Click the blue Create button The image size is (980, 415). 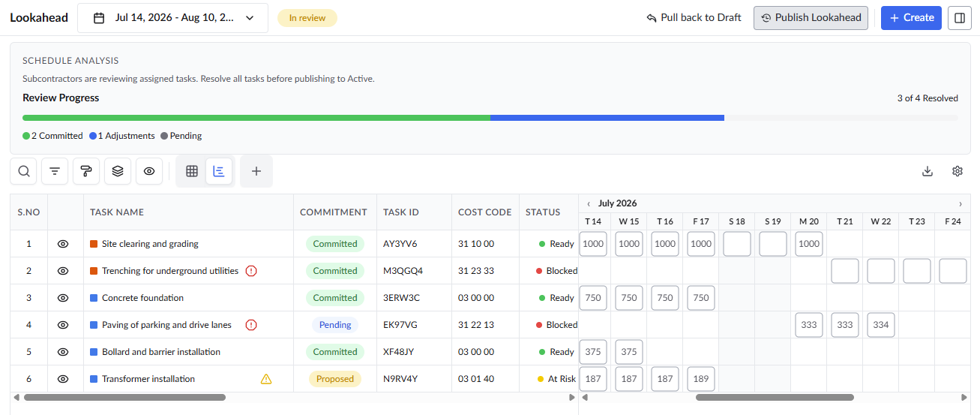click(x=911, y=18)
